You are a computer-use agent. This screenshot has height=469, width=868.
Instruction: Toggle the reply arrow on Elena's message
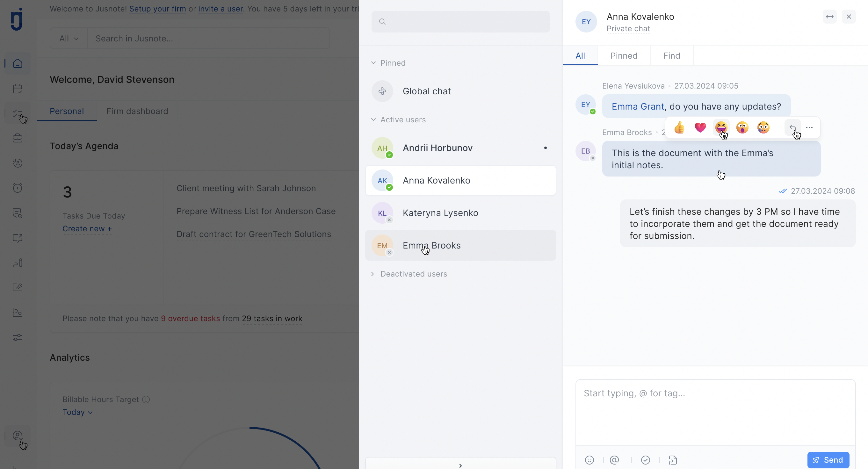click(792, 127)
